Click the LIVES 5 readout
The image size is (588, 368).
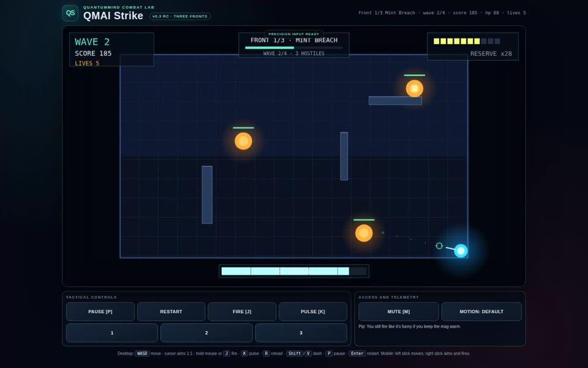(x=87, y=63)
